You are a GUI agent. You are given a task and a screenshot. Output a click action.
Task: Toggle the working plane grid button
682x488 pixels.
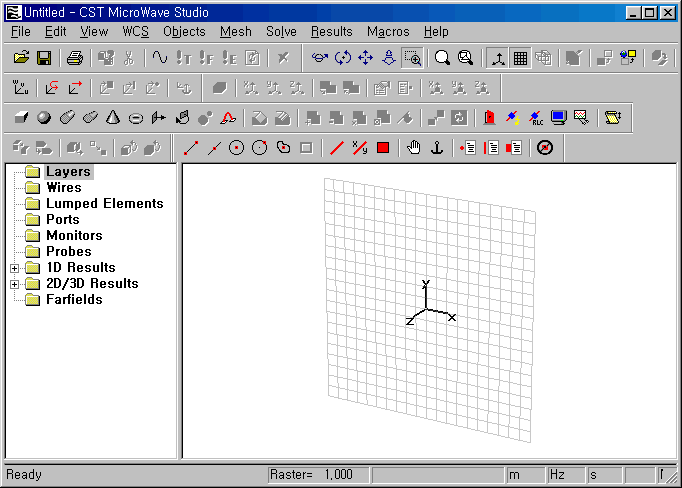[520, 58]
